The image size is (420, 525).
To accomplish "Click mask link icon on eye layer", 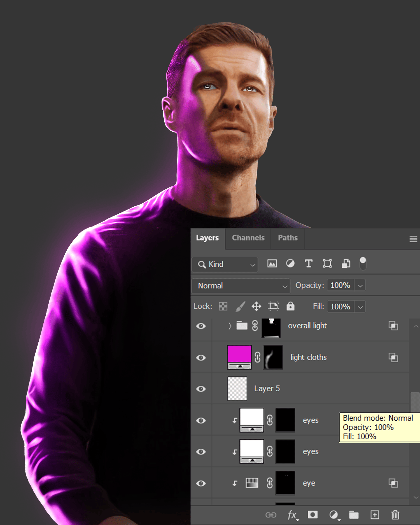I will tap(270, 483).
